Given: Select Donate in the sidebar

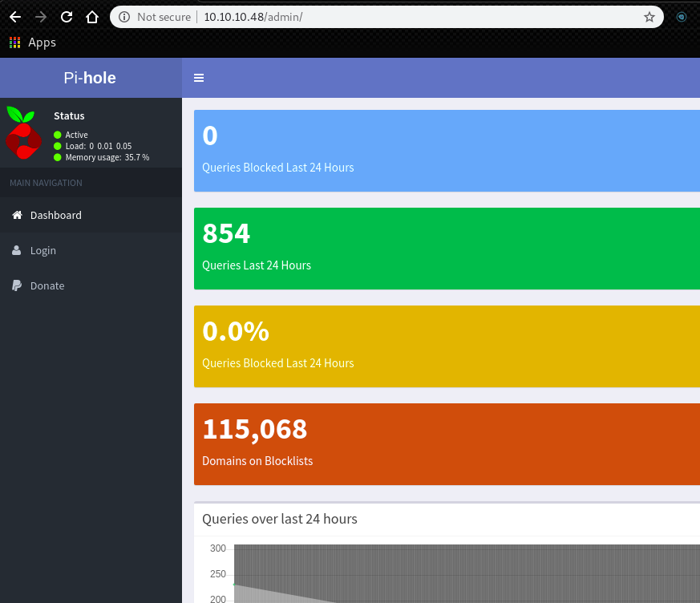Looking at the screenshot, I should [x=47, y=285].
